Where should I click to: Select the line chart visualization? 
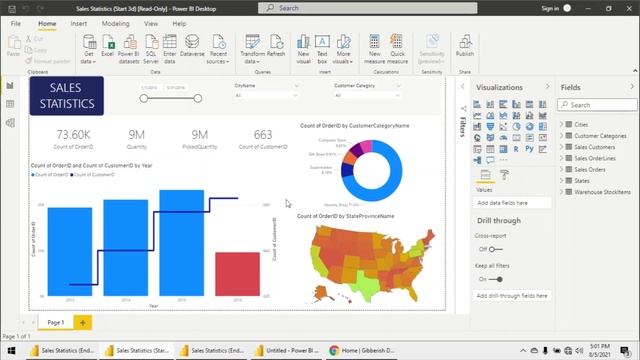tap(477, 116)
